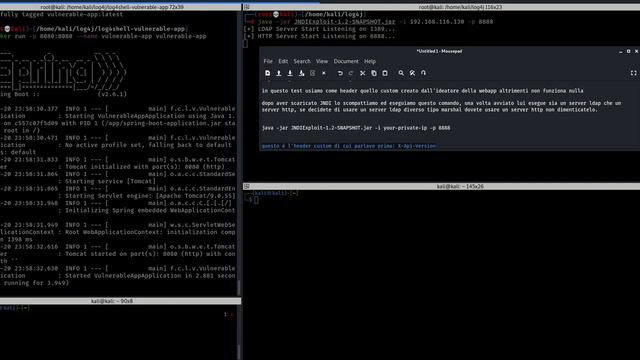Click 'fully tagged vulnerable-app:latest' line

[x=61, y=14]
